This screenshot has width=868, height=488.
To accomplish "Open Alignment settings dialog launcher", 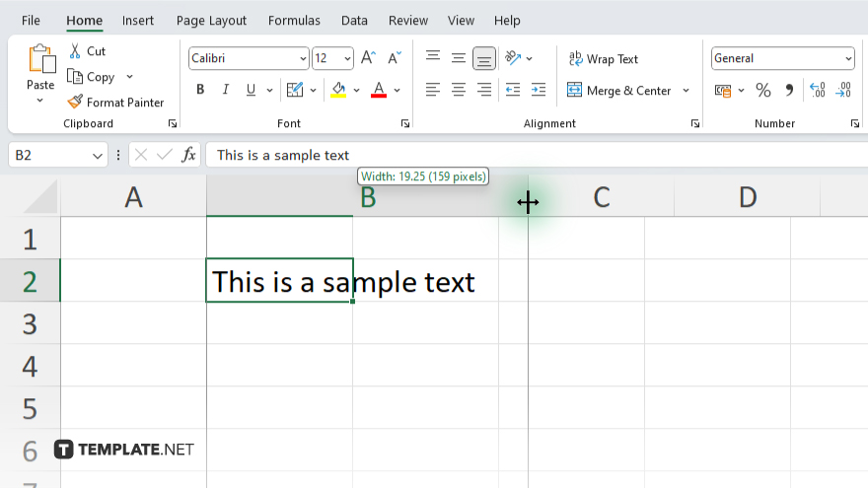I will point(694,123).
